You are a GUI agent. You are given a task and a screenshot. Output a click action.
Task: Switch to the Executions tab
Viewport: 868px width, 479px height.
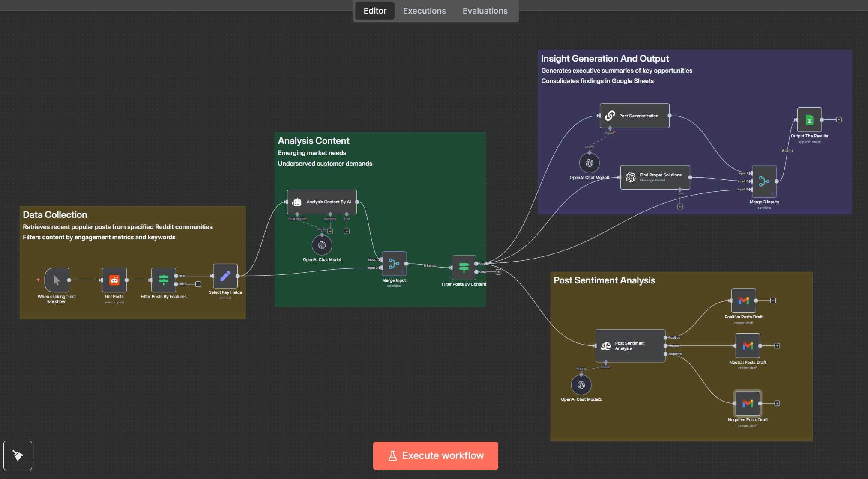pos(424,11)
